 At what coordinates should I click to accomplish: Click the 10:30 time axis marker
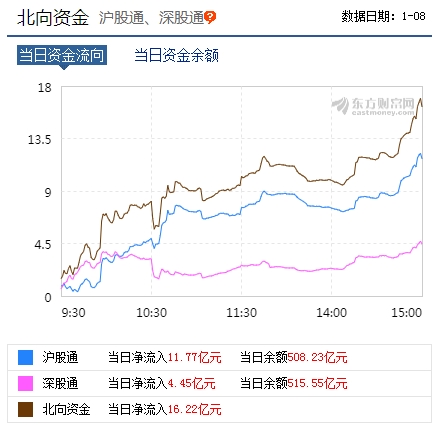coord(152,313)
